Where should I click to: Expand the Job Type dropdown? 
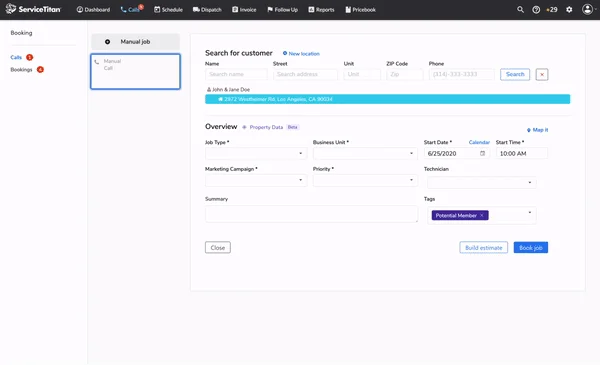[256, 153]
